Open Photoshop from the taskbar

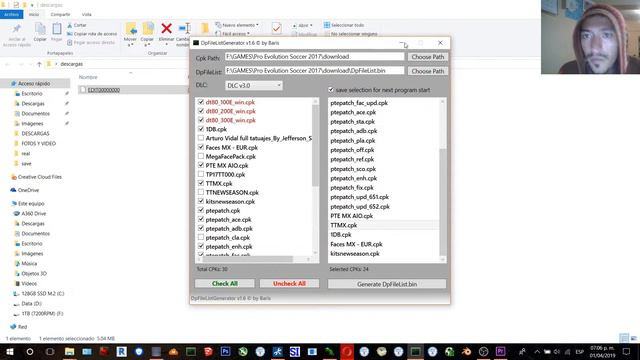pos(225,351)
